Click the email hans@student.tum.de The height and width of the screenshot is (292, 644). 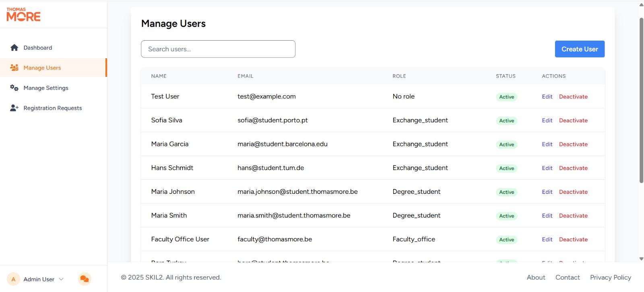pyautogui.click(x=270, y=168)
